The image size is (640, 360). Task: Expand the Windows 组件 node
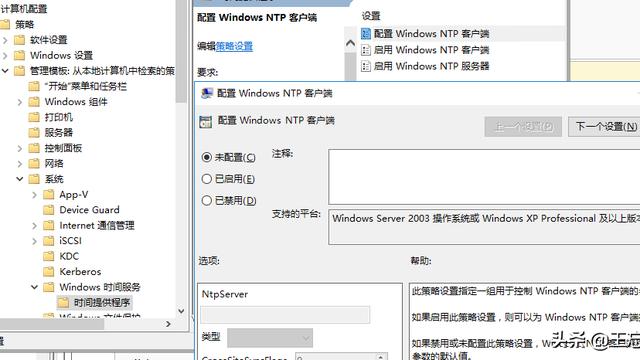pyautogui.click(x=20, y=102)
